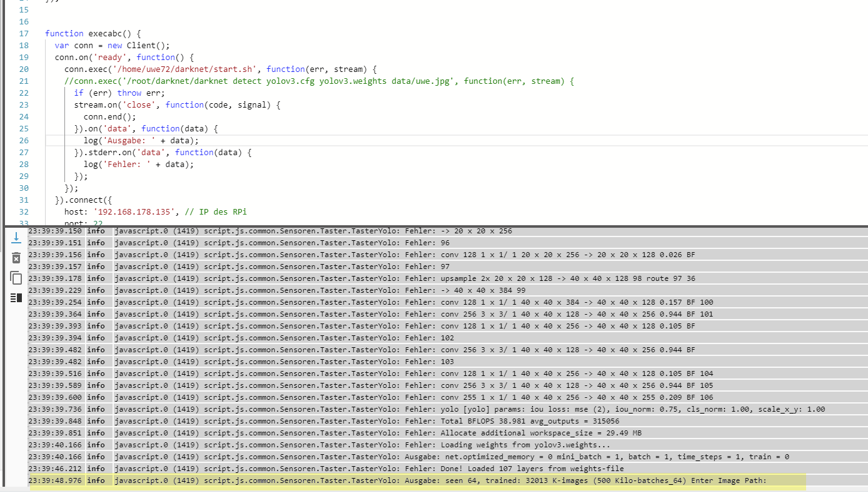Click the log('Ausgabe: ' + data); line
The image size is (868, 503).
pyautogui.click(x=141, y=140)
